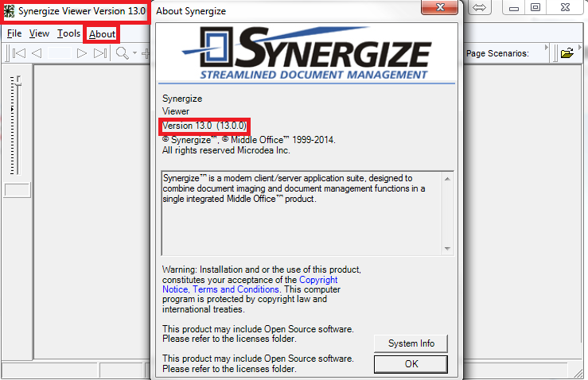This screenshot has width=588, height=380.
Task: Select the magnifier zoom tool
Action: (123, 53)
